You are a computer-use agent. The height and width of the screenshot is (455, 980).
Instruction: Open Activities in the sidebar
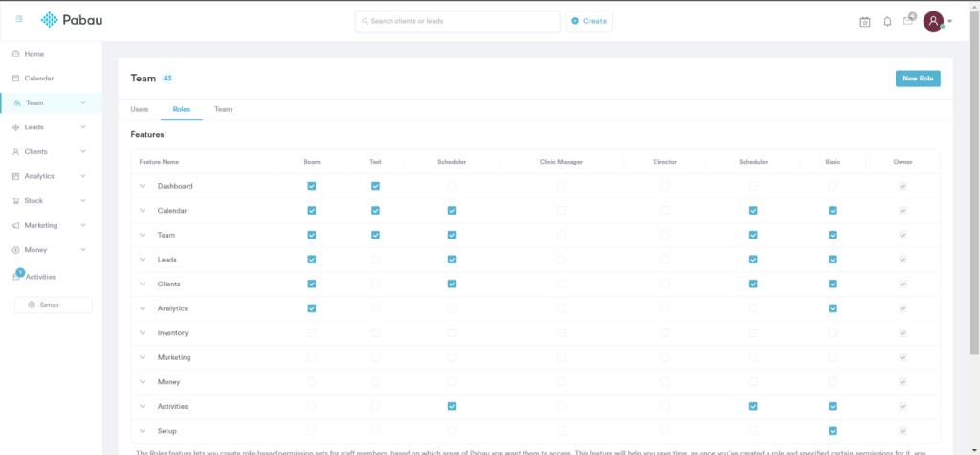point(40,277)
